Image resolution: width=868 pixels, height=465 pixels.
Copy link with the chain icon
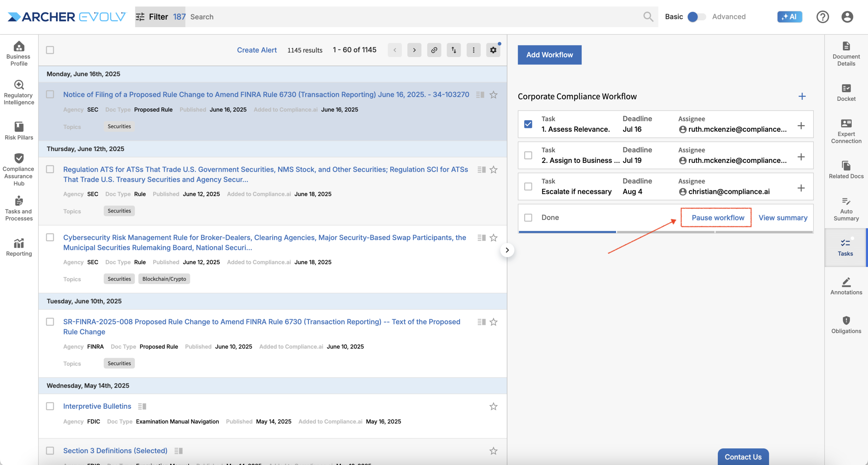tap(434, 50)
